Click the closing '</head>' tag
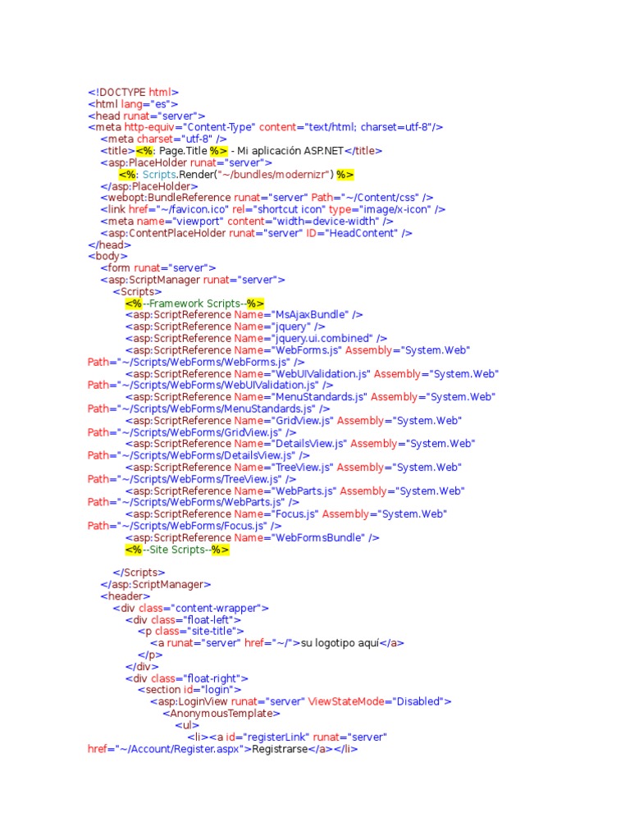This screenshot has width=630, height=840. 109,244
